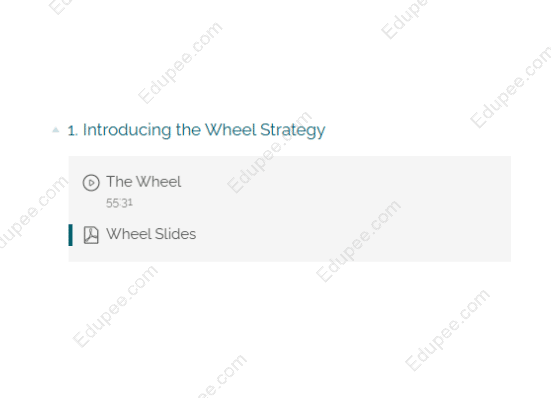Click the section number 1. label

point(72,131)
